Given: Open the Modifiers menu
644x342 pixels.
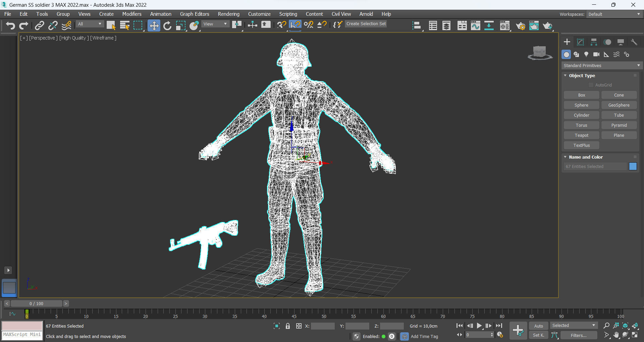Looking at the screenshot, I should click(131, 14).
